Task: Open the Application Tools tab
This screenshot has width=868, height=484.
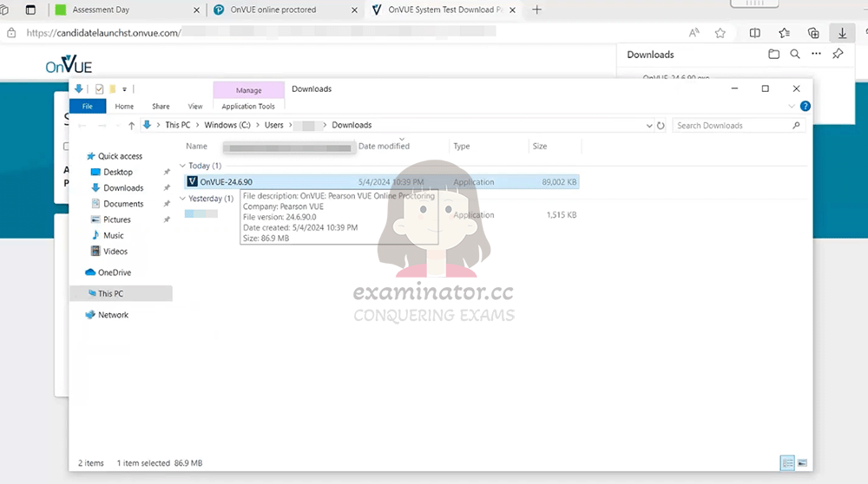Action: click(x=248, y=106)
